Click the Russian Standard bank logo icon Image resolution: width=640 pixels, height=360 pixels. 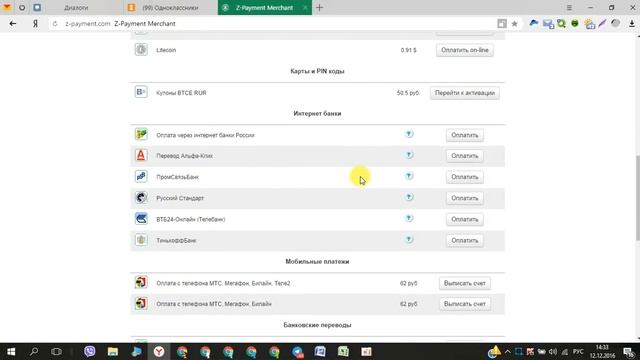coord(141,198)
